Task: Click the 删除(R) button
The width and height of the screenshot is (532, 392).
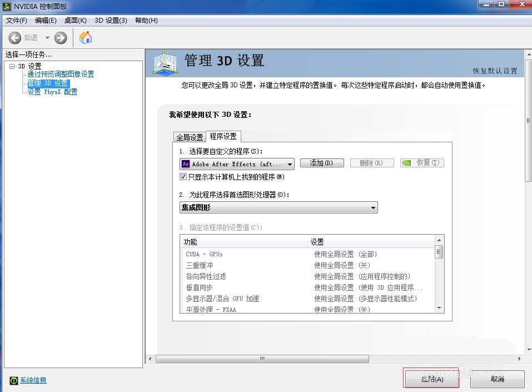Action: pos(372,163)
